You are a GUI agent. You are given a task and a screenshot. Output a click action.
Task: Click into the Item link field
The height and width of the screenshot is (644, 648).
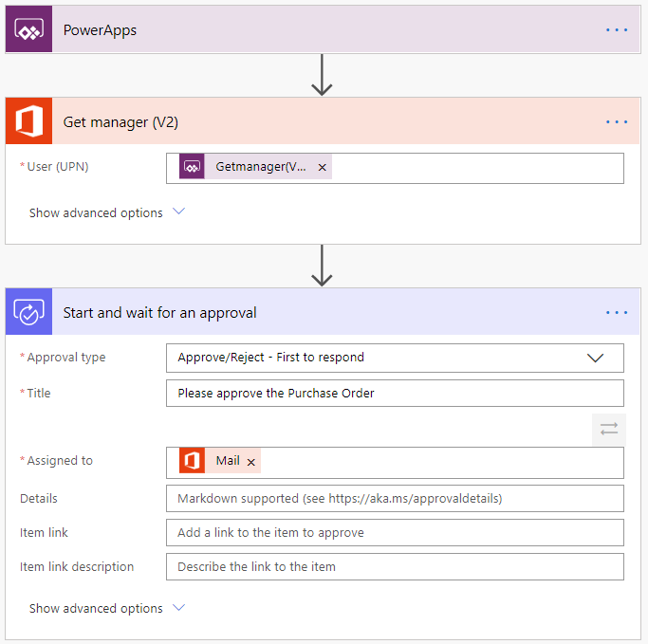pos(395,533)
